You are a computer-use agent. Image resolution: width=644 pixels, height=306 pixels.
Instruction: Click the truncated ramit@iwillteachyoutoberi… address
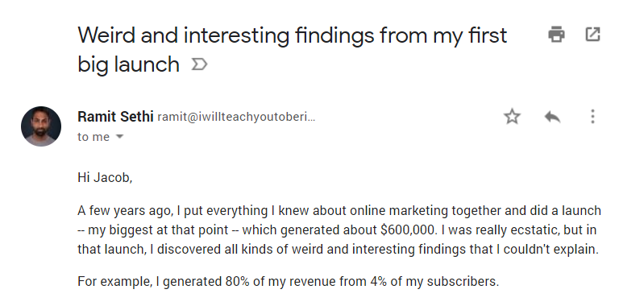[x=236, y=118]
